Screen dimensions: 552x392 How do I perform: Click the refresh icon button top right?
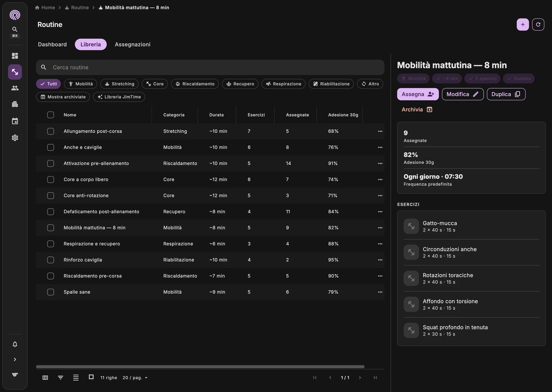point(538,25)
